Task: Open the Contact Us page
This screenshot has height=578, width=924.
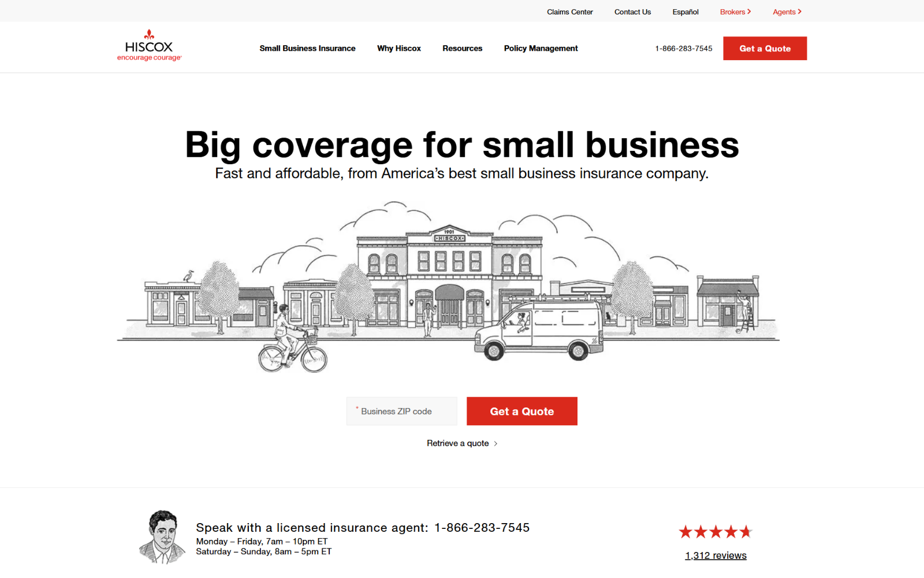Action: point(632,12)
